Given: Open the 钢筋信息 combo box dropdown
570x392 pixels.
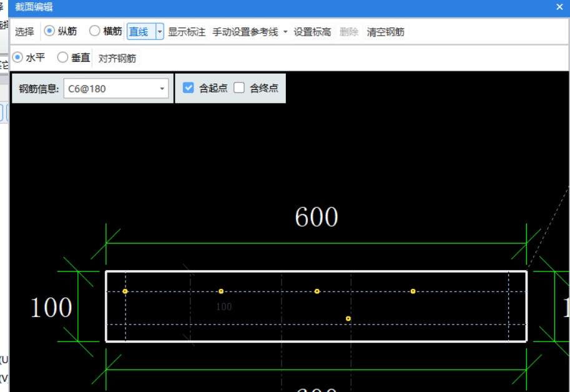Looking at the screenshot, I should coord(162,89).
